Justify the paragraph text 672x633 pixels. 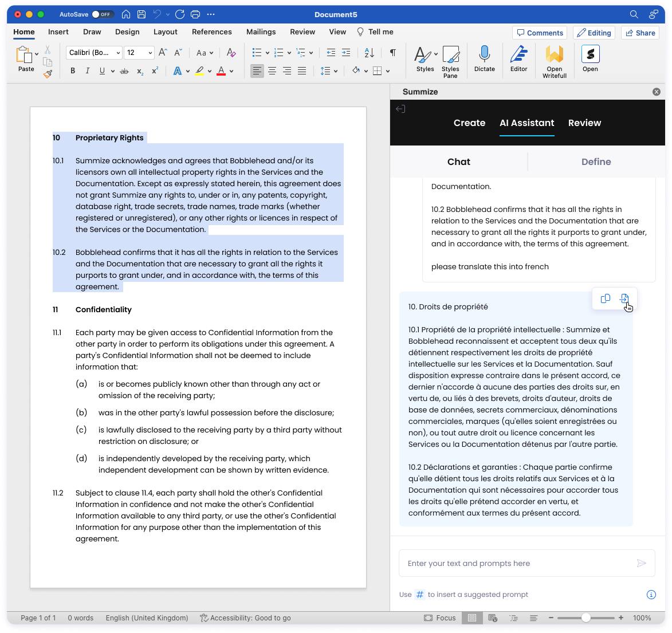pyautogui.click(x=302, y=71)
